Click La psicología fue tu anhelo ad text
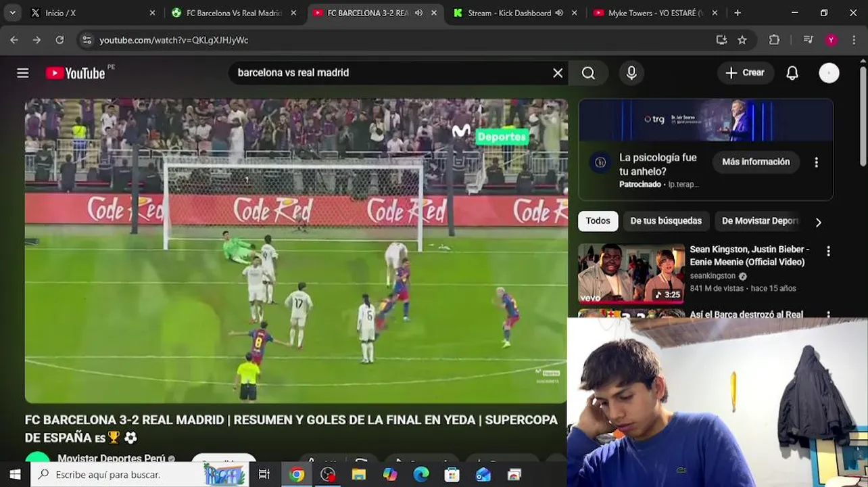The height and width of the screenshot is (487, 868). tap(658, 164)
